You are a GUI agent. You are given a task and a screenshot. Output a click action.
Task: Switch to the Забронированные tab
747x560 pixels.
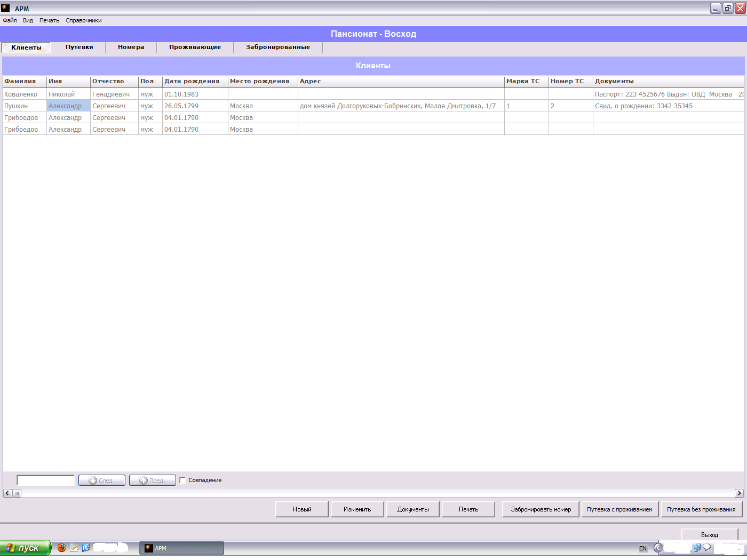coord(278,47)
